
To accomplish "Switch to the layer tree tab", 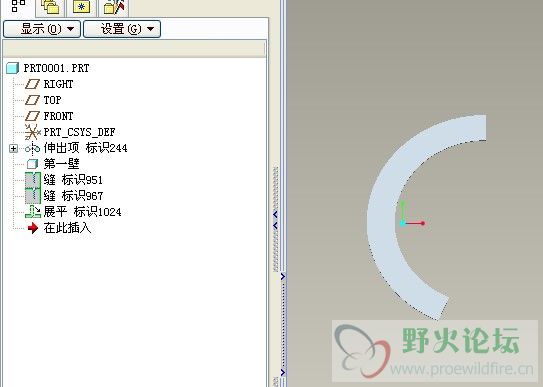I will pos(50,7).
